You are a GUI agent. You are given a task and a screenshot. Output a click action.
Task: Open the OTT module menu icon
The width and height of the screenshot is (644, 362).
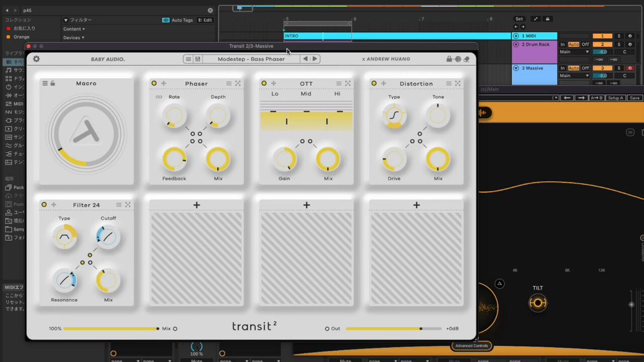tap(339, 84)
